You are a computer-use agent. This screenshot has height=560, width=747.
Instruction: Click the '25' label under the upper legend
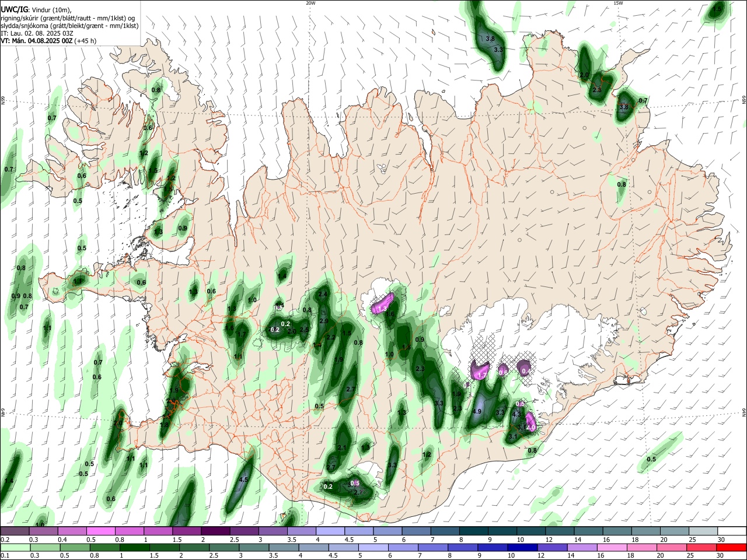click(x=690, y=540)
